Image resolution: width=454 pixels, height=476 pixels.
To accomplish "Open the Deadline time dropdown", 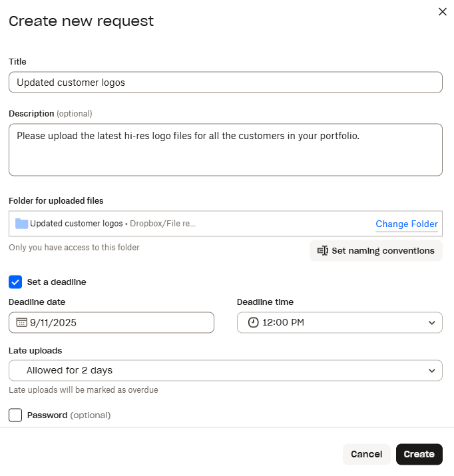I will click(x=340, y=322).
